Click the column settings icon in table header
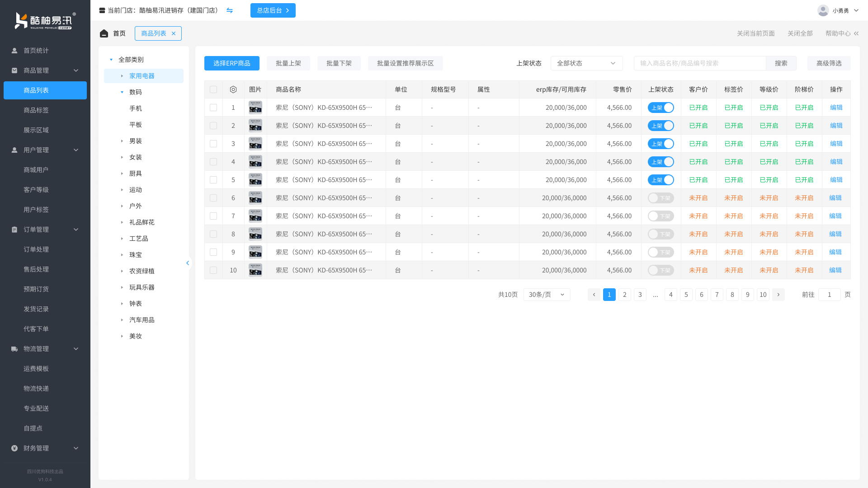The height and width of the screenshot is (488, 868). click(233, 89)
